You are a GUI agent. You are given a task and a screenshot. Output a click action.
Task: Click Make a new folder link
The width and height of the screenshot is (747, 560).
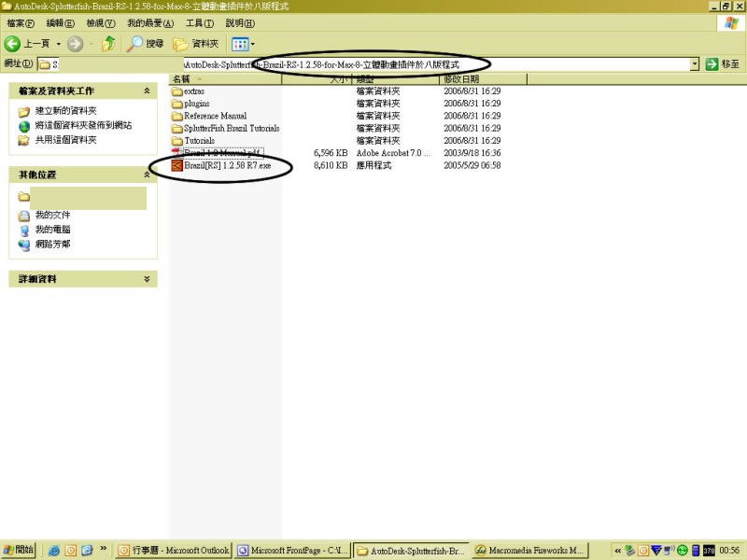[65, 110]
